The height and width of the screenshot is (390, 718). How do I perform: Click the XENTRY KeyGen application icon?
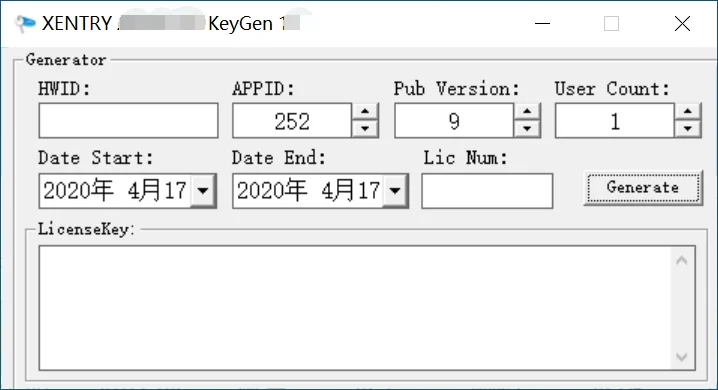(25, 23)
